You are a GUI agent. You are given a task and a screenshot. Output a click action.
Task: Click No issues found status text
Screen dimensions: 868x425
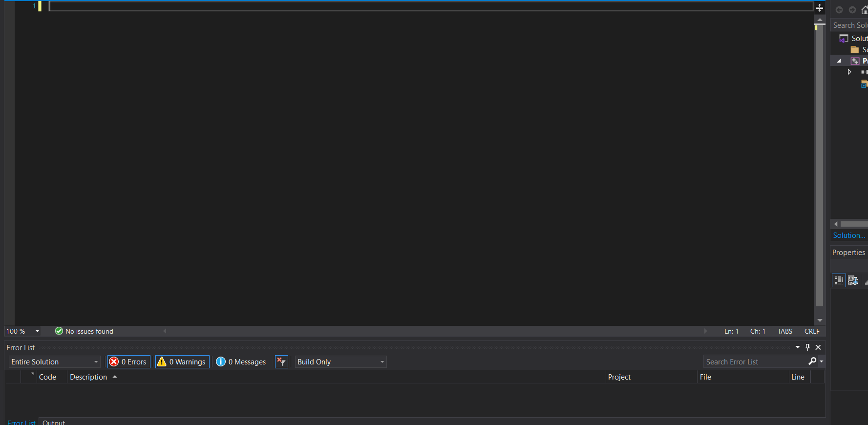point(89,331)
